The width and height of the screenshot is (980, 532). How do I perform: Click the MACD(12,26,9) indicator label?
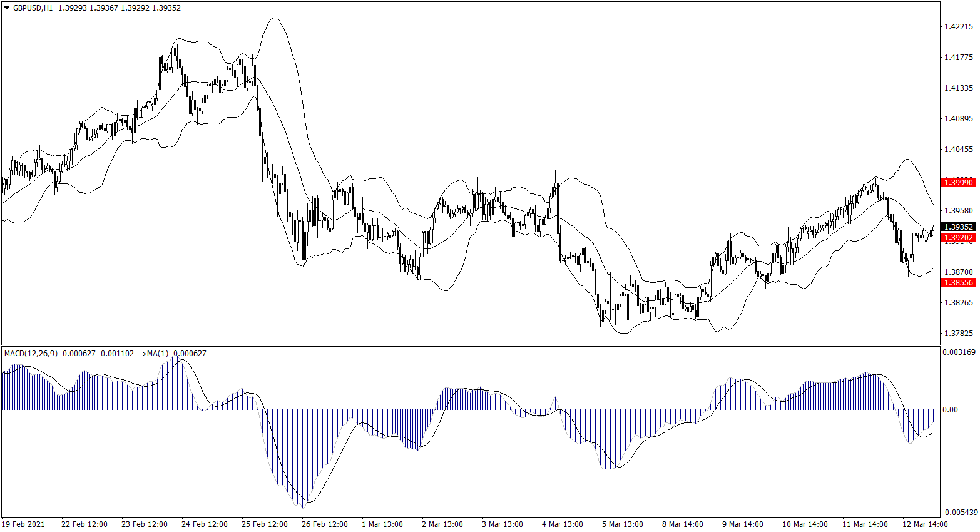tap(31, 354)
